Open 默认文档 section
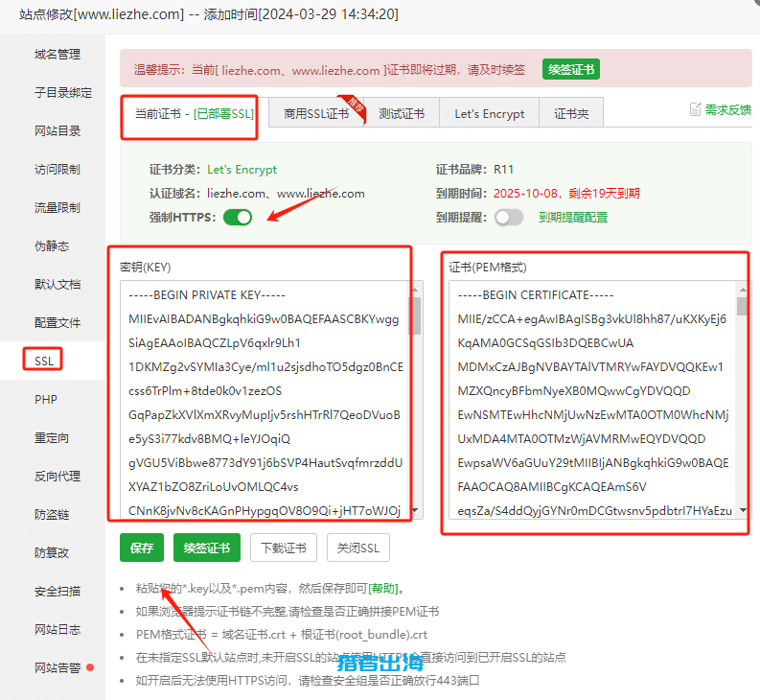760x700 pixels. pos(58,284)
